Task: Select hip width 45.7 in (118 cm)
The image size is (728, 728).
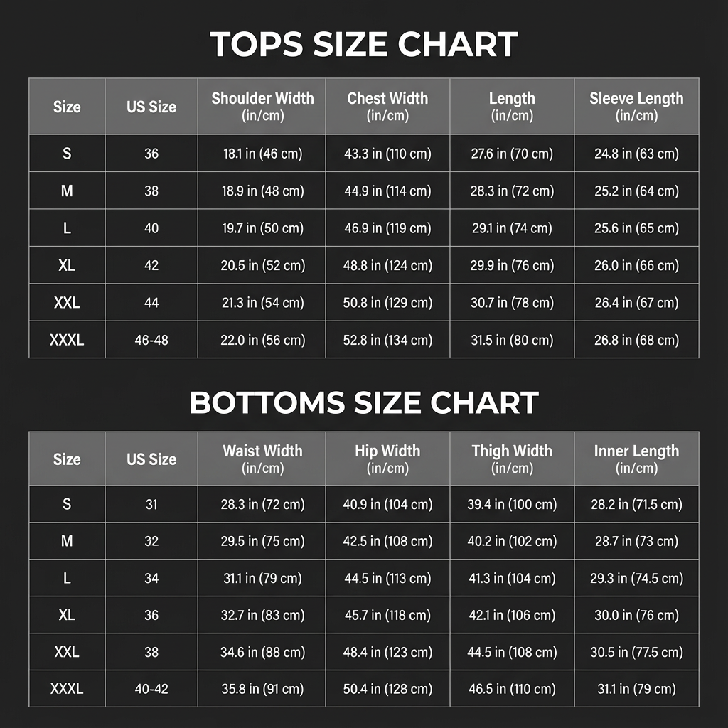Action: point(387,615)
